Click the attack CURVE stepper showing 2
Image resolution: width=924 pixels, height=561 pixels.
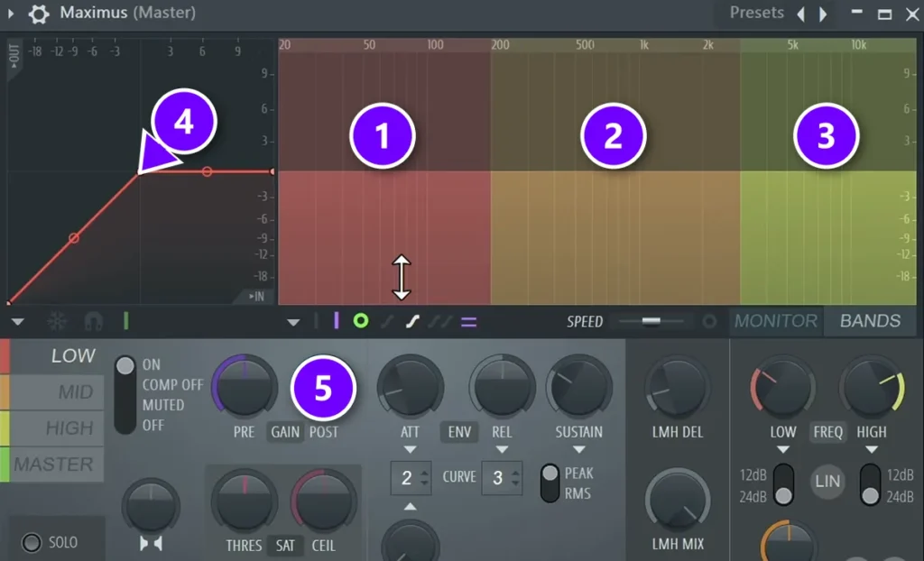click(x=411, y=478)
